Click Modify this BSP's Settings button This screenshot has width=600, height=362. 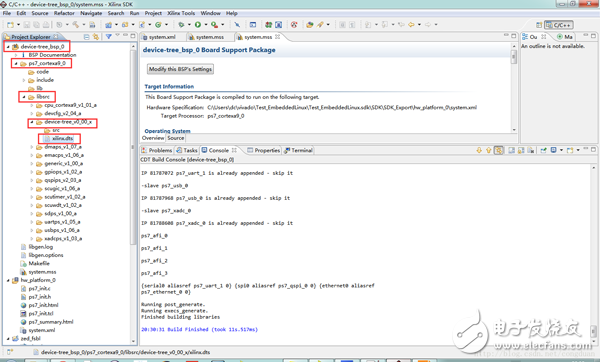click(180, 69)
